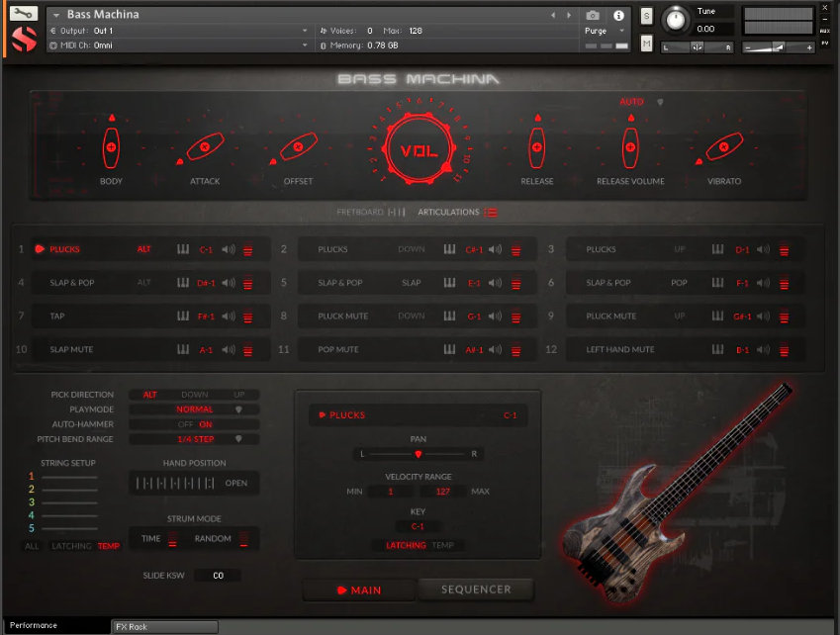The width and height of the screenshot is (840, 635).
Task: Switch to the Sequencer tab
Action: [476, 589]
